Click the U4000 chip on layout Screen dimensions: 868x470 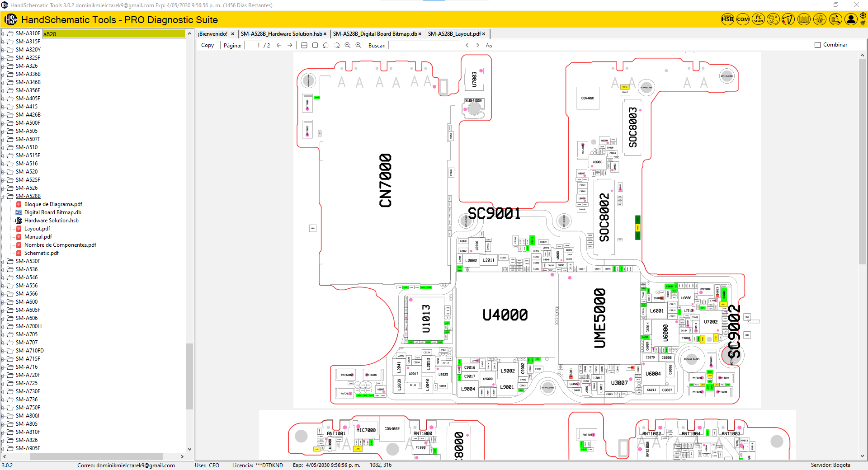tap(505, 315)
